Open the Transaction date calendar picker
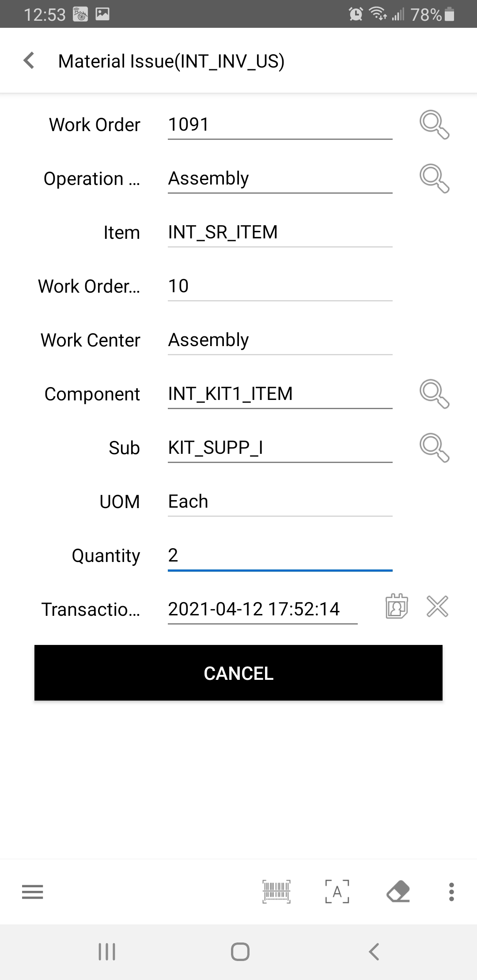 (397, 606)
